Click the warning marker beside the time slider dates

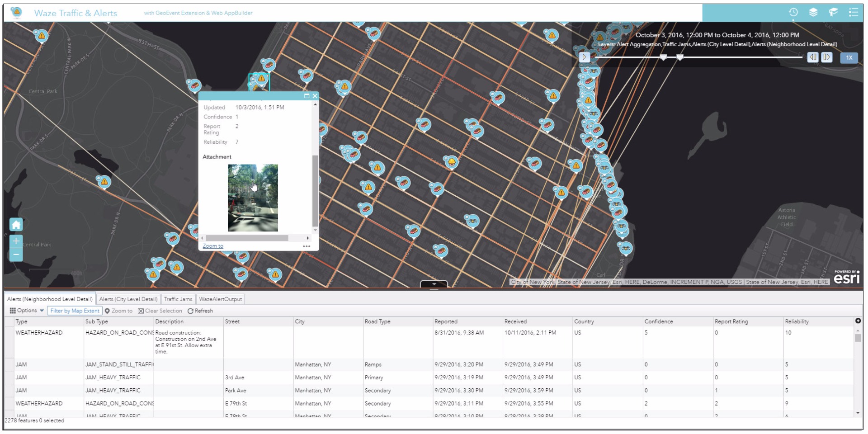tap(600, 38)
